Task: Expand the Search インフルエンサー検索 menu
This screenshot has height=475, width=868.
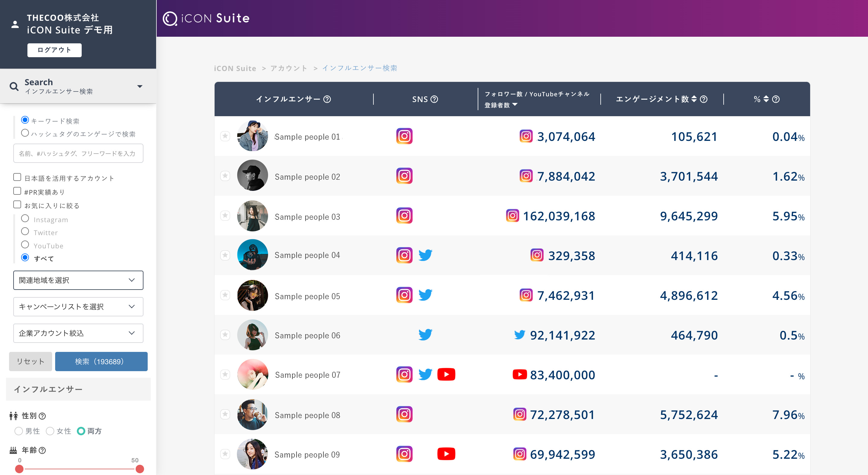Action: point(140,86)
